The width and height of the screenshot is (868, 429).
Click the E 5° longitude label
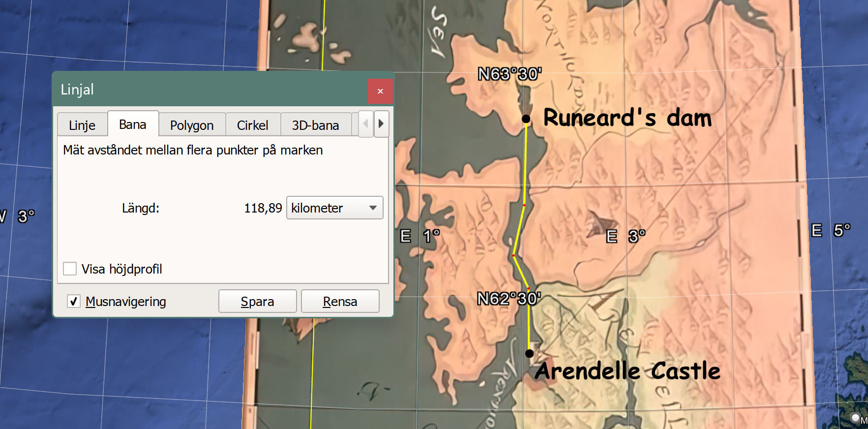(x=831, y=230)
